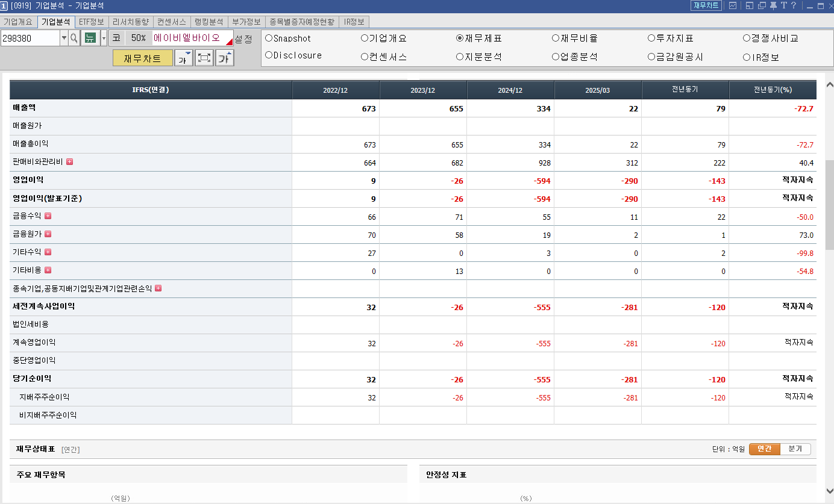This screenshot has width=834, height=504.
Task: Click the green 뉴 news icon
Action: click(90, 38)
